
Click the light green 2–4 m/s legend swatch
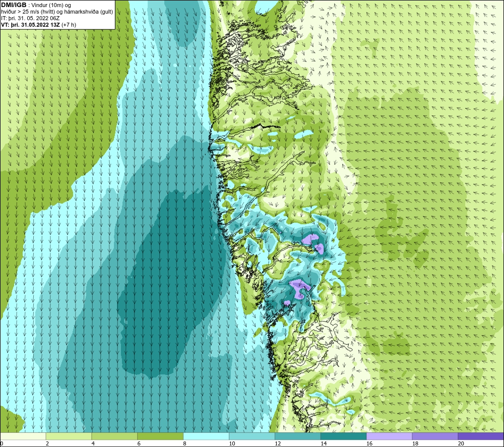pyautogui.click(x=69, y=436)
